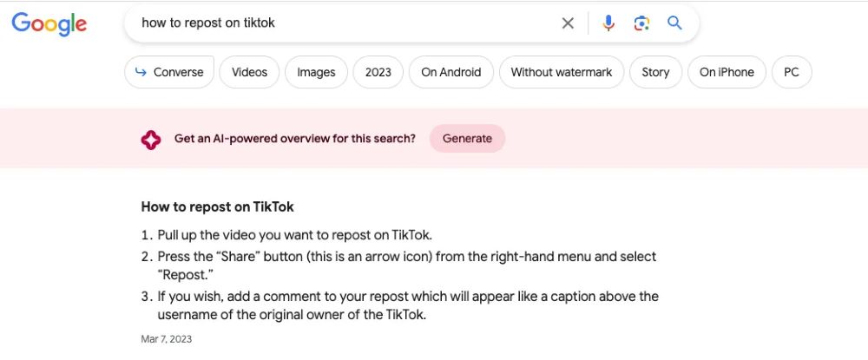Click the How to repost on TikTok heading

(217, 207)
